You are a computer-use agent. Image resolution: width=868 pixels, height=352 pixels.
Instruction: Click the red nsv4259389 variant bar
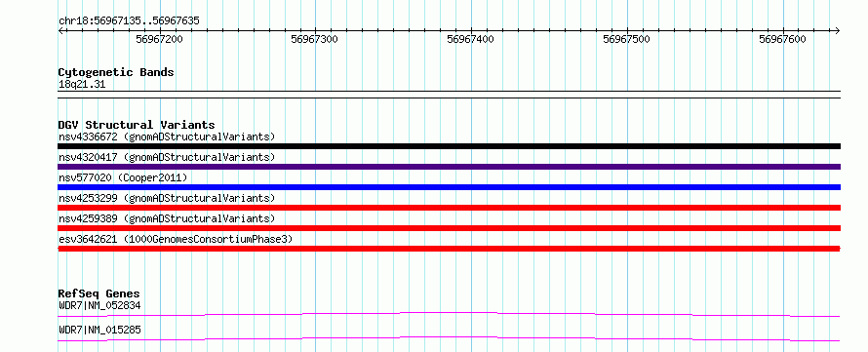pos(449,228)
